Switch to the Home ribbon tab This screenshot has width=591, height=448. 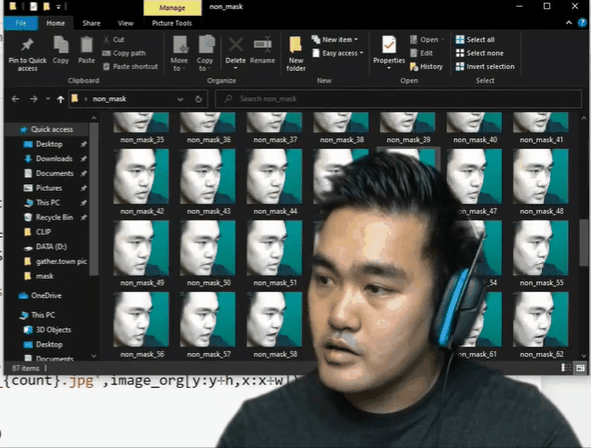pyautogui.click(x=55, y=23)
